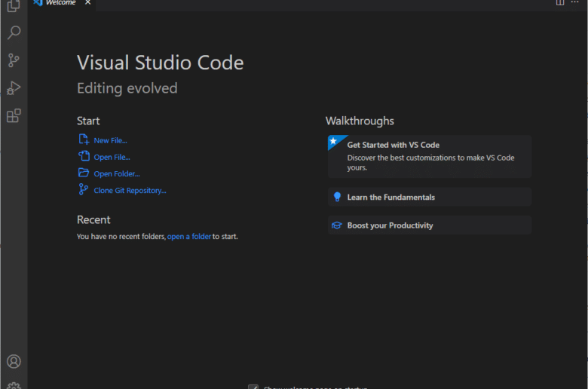Open the Run and Debug view
Viewport: 588px width, 389px height.
tap(14, 87)
